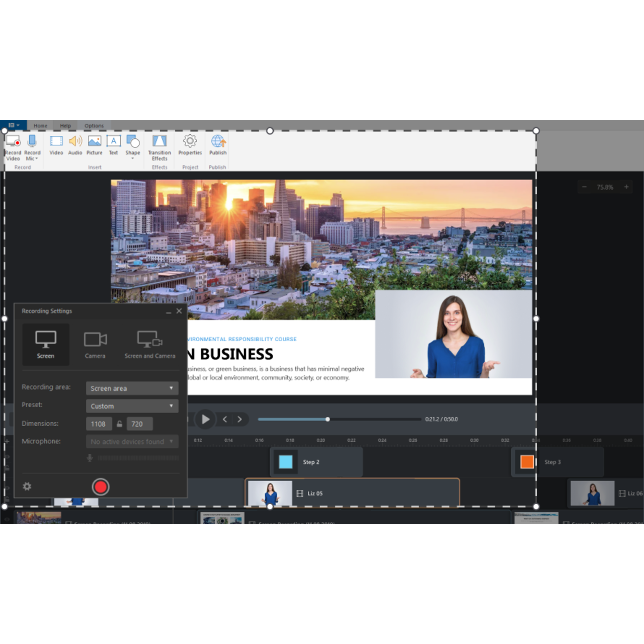Open Project Properties
Screen dimensions: 644x644
click(190, 146)
